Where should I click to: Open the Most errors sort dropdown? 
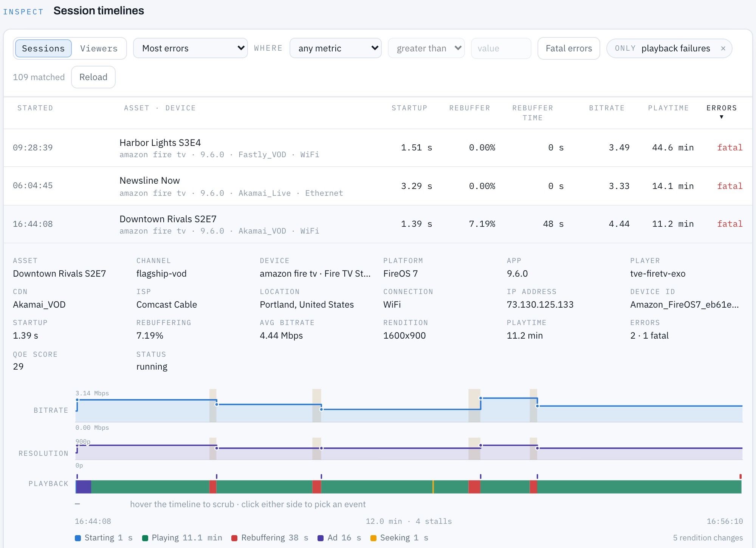tap(190, 48)
